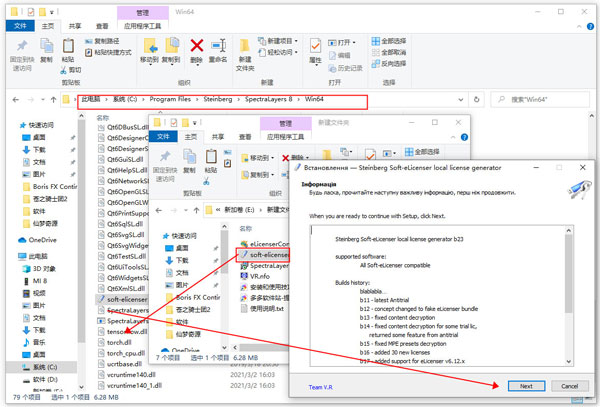Click the pin to Quick access icon in back window
The width and height of the screenshot is (600, 407).
click(22, 46)
